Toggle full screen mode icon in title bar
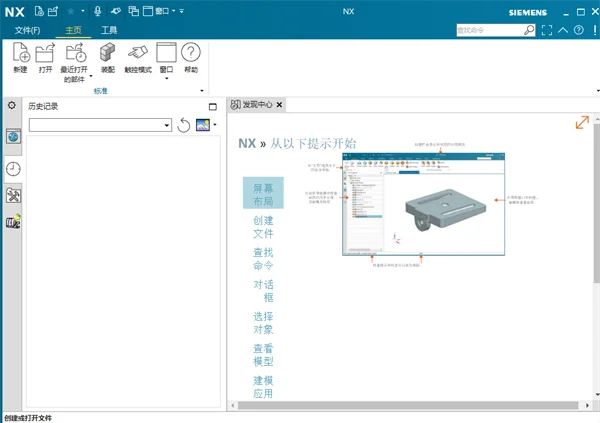600x423 pixels. 547,30
